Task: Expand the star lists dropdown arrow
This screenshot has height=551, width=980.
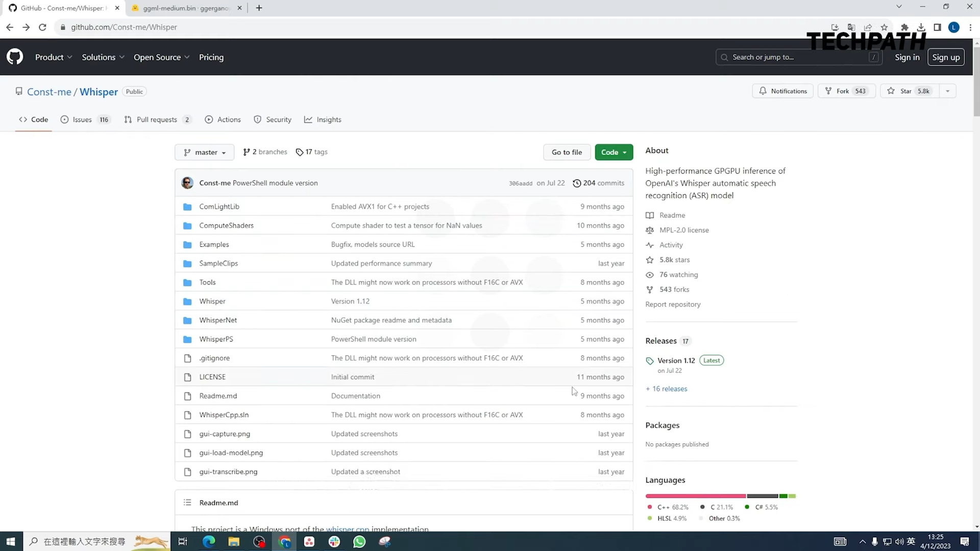Action: pyautogui.click(x=947, y=91)
